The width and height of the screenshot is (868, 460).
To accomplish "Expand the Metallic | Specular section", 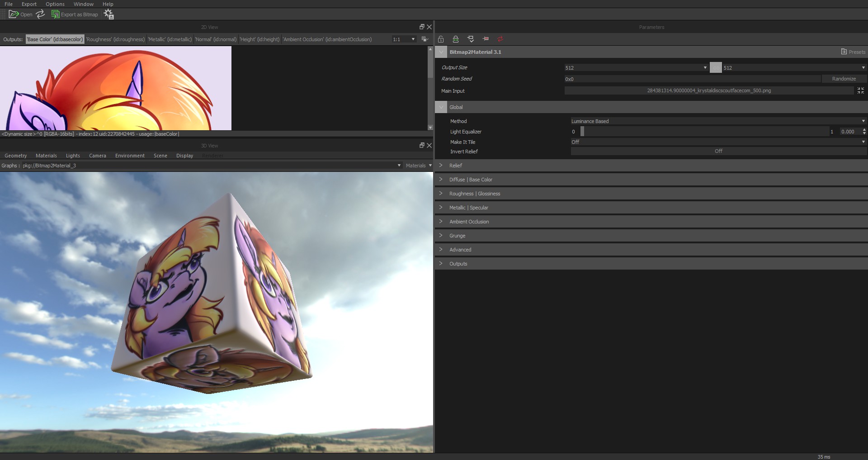I will 441,208.
